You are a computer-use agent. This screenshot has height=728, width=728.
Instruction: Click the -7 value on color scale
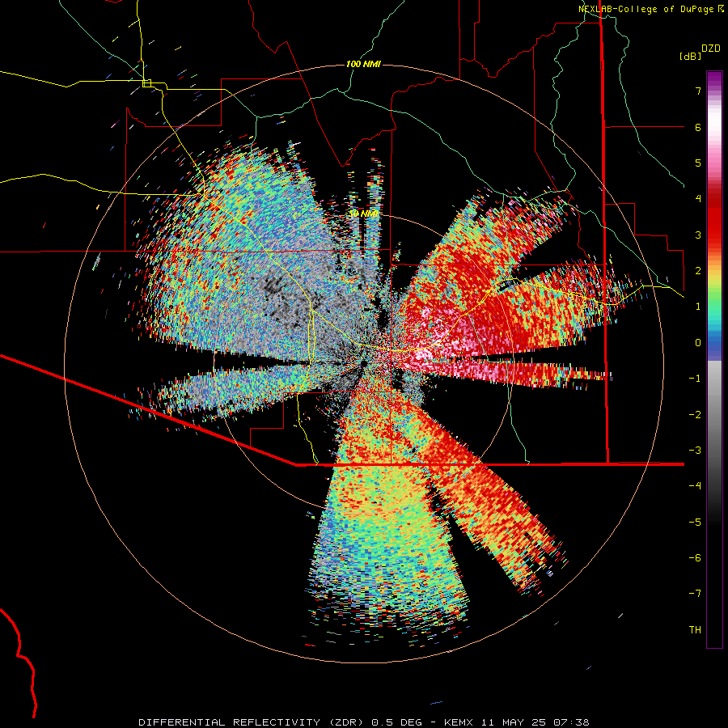(695, 594)
